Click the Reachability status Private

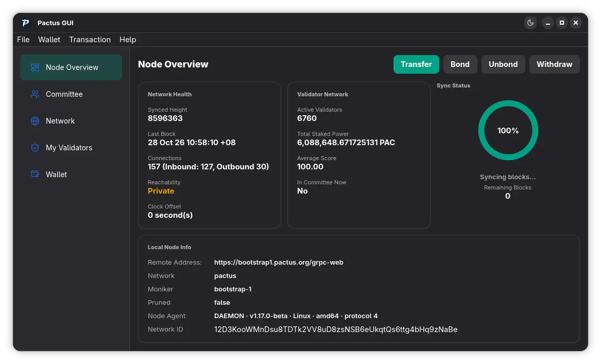pyautogui.click(x=161, y=191)
